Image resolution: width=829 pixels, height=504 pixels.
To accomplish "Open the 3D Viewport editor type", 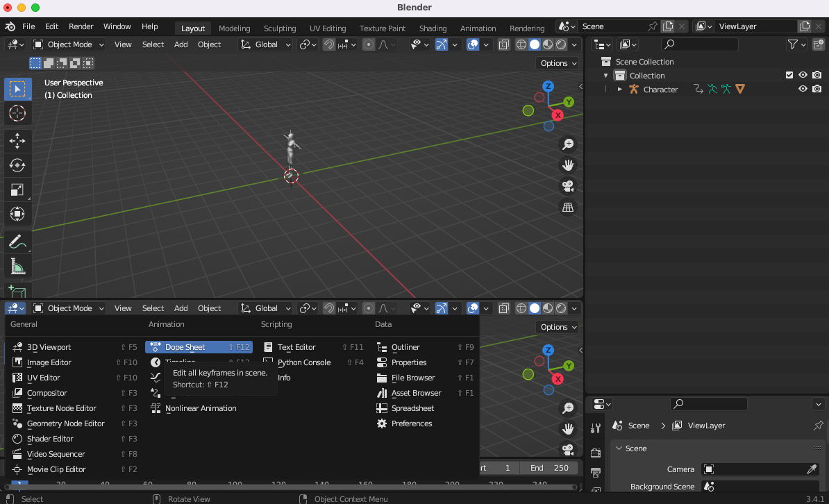I will click(x=74, y=347).
